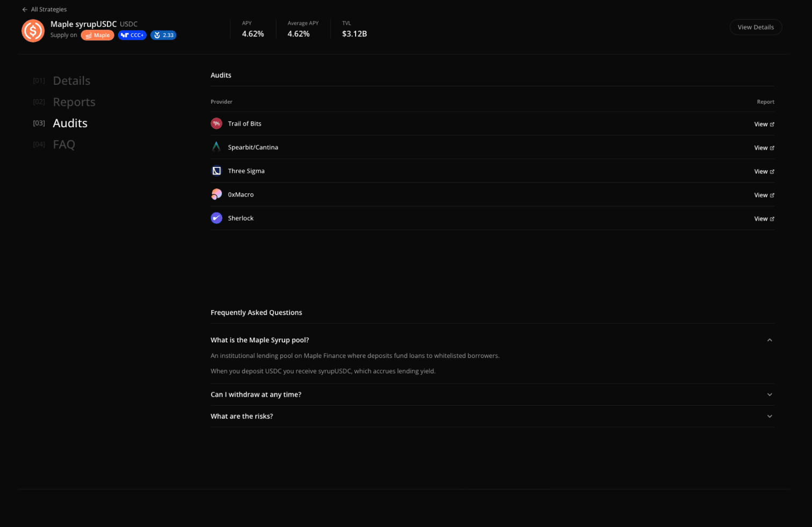Click the Sherlock logo
The height and width of the screenshot is (527, 812).
click(x=216, y=218)
